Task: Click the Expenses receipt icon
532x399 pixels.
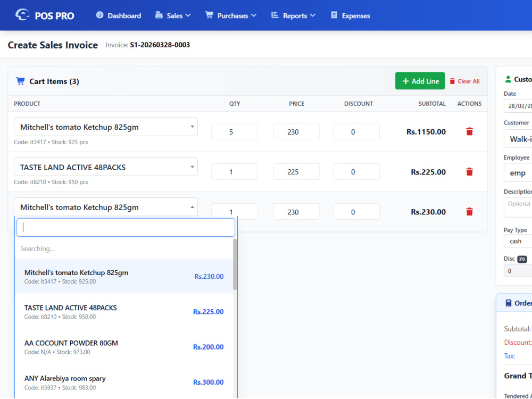Action: click(x=334, y=15)
